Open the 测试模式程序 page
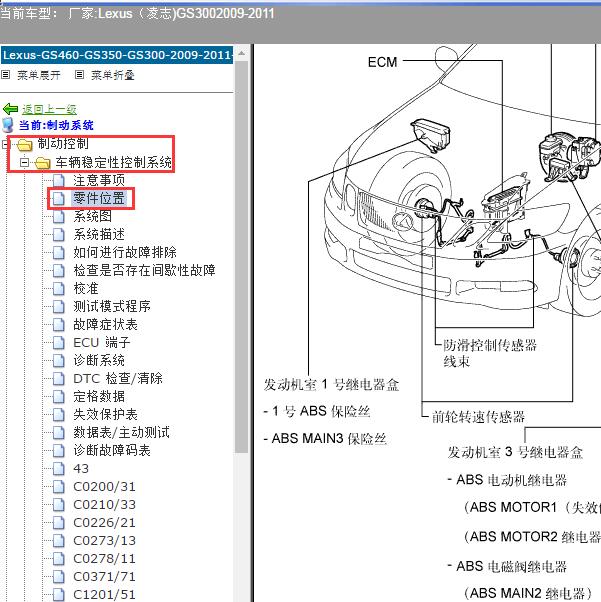This screenshot has width=601, height=602. 112,306
